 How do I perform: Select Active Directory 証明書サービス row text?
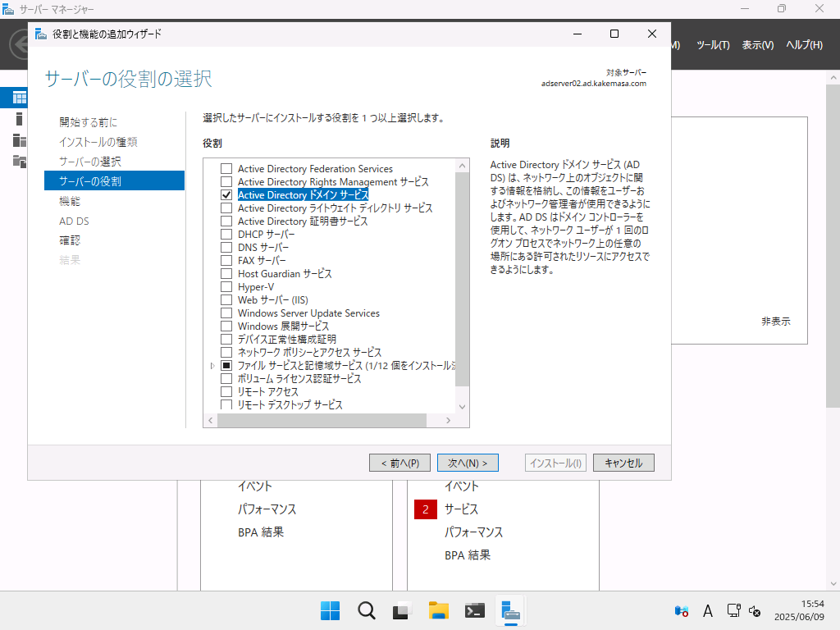303,221
